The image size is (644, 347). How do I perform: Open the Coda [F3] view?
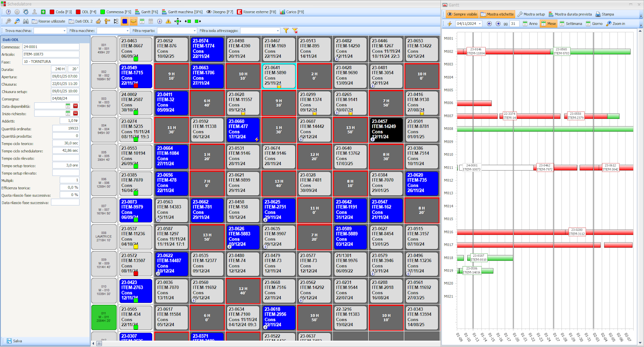[61, 12]
